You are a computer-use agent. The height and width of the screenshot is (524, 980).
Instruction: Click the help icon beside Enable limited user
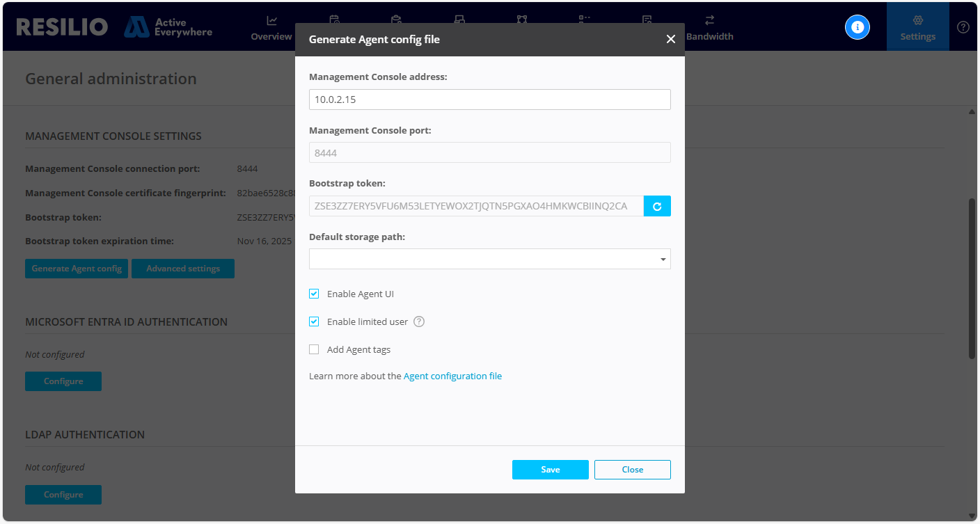(x=419, y=321)
